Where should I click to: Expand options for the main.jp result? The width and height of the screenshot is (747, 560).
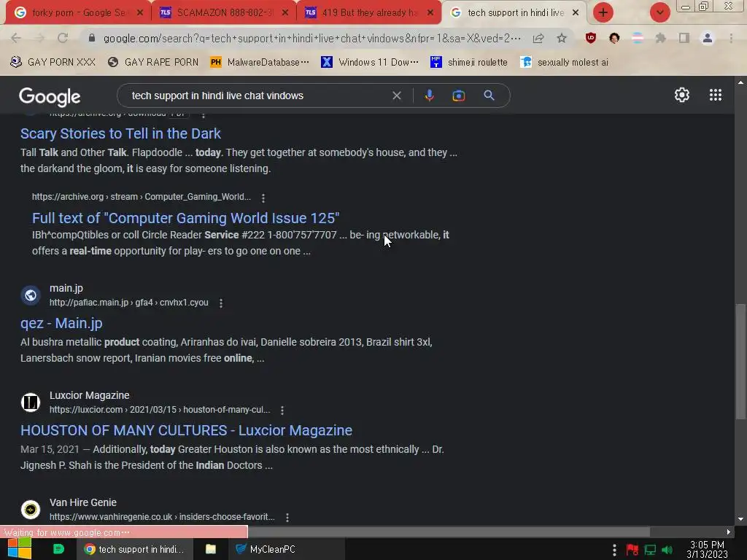[x=220, y=303]
